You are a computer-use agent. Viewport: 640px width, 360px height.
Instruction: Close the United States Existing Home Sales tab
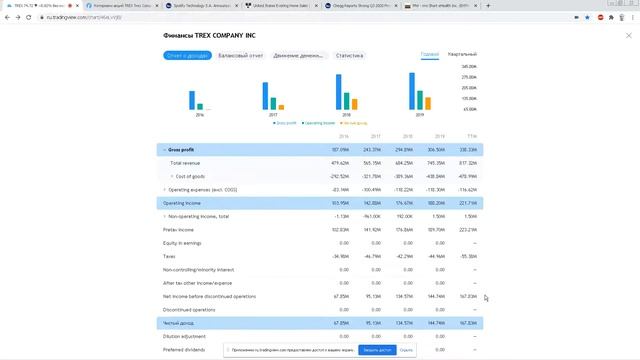pos(316,6)
